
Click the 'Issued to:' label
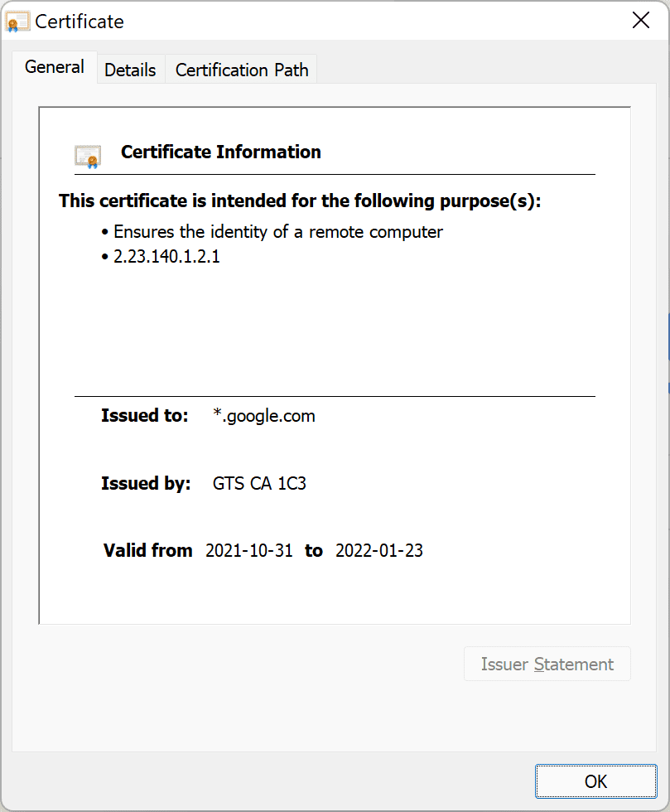[144, 415]
